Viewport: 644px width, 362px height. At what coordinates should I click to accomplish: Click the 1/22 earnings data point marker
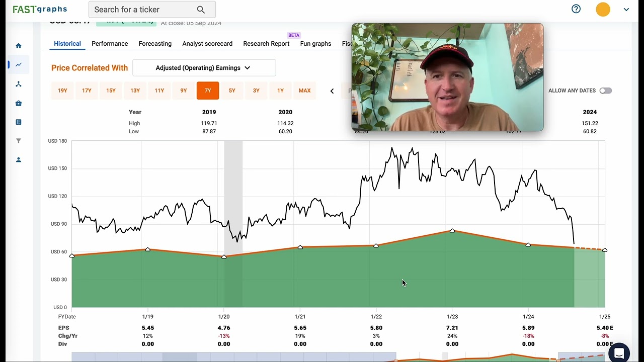(376, 245)
